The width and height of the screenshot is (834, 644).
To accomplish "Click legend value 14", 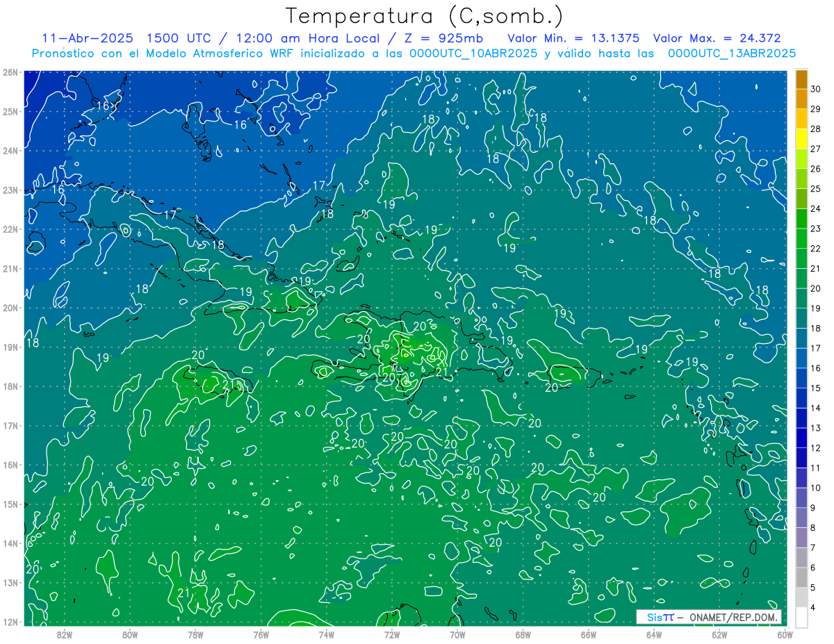I will coord(816,408).
